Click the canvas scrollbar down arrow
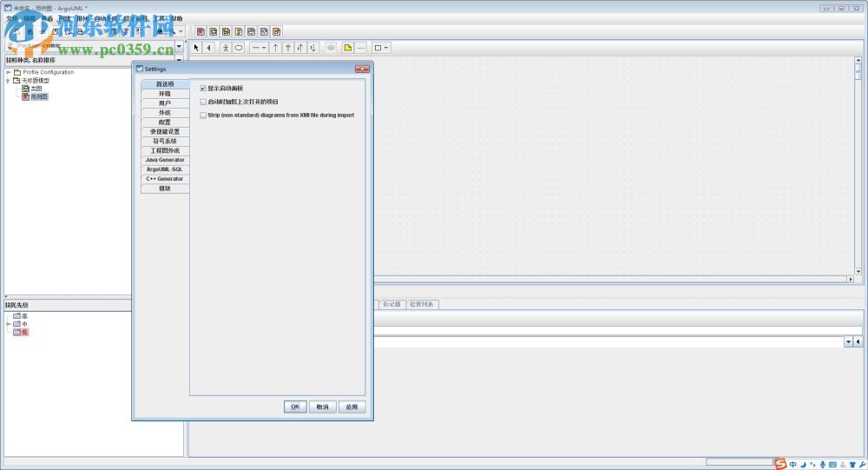 [858, 272]
